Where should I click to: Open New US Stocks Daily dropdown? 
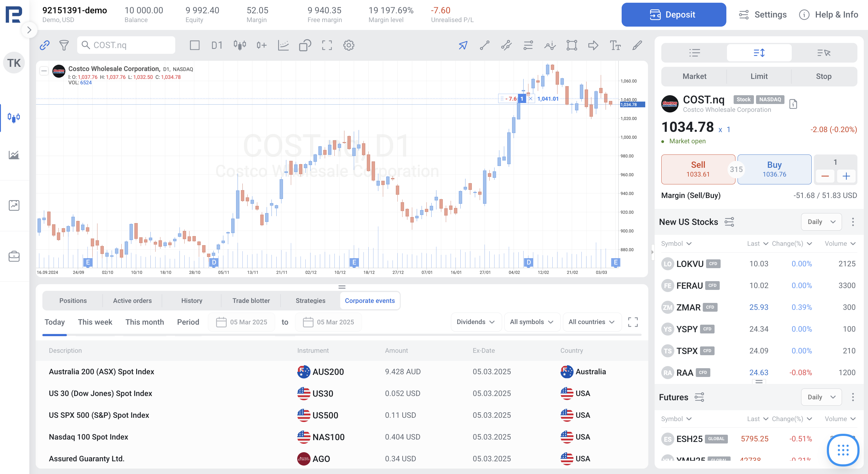click(x=821, y=222)
